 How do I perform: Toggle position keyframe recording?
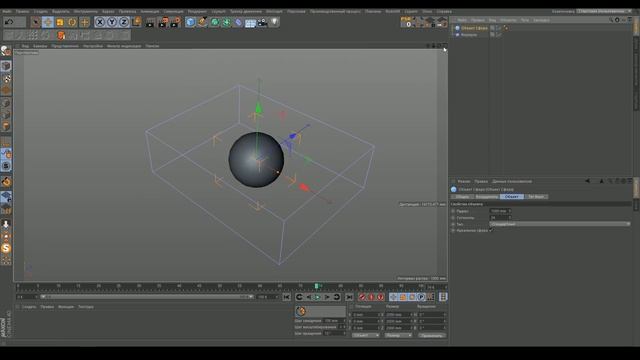[393, 297]
